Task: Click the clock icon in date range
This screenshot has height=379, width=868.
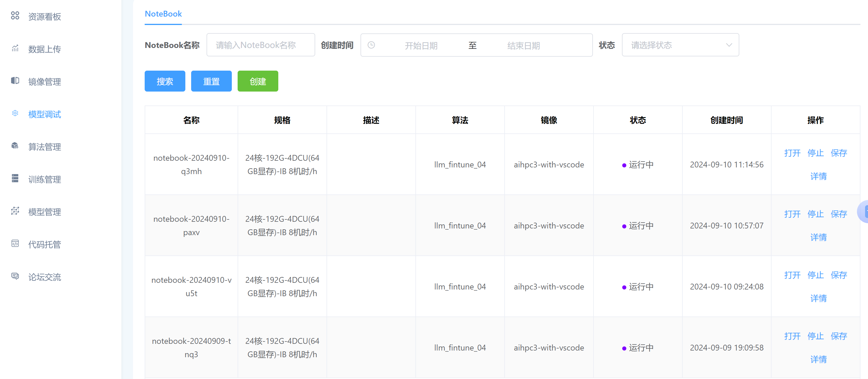Action: coord(371,45)
